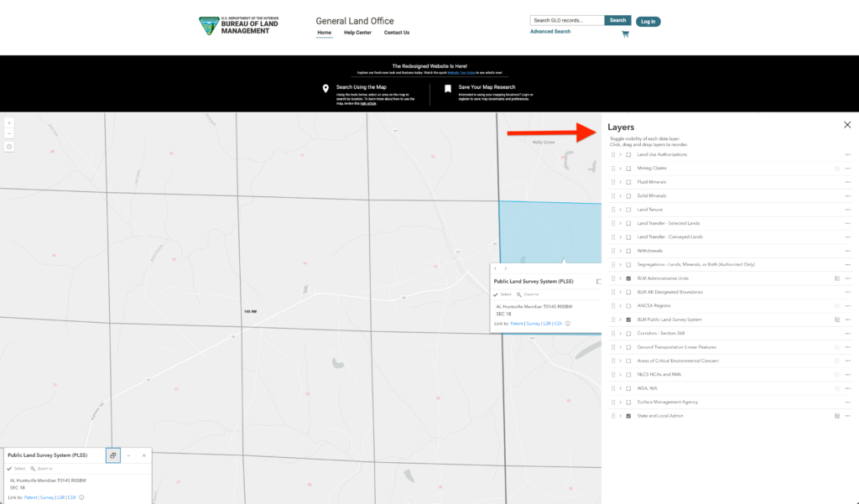Open options menu for Corridors - Section 368
Image resolution: width=859 pixels, height=504 pixels.
[847, 333]
